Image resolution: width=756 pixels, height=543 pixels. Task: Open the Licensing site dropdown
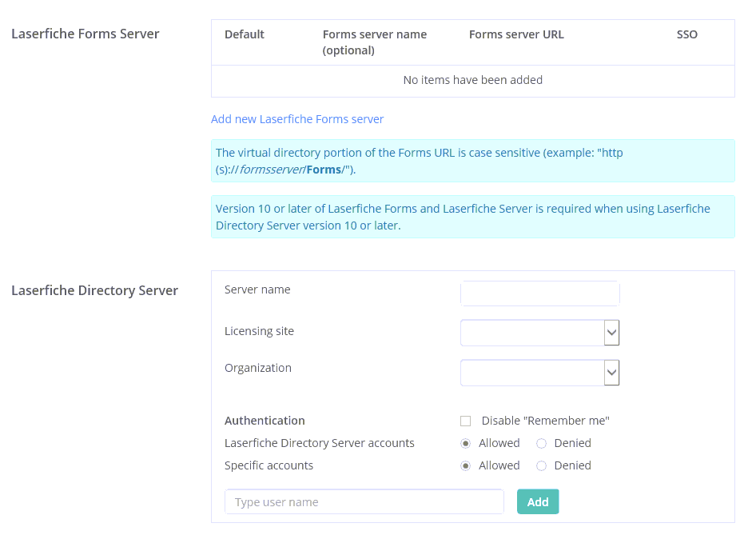click(x=532, y=332)
